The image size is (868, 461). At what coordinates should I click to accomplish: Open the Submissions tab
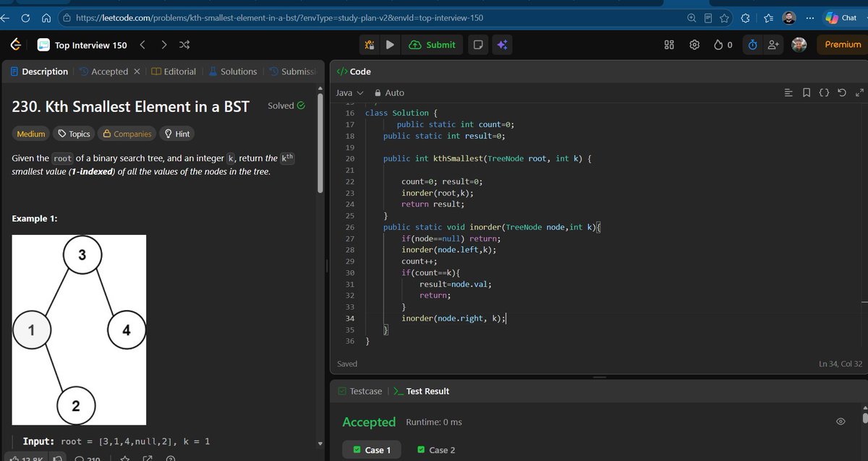pos(292,72)
